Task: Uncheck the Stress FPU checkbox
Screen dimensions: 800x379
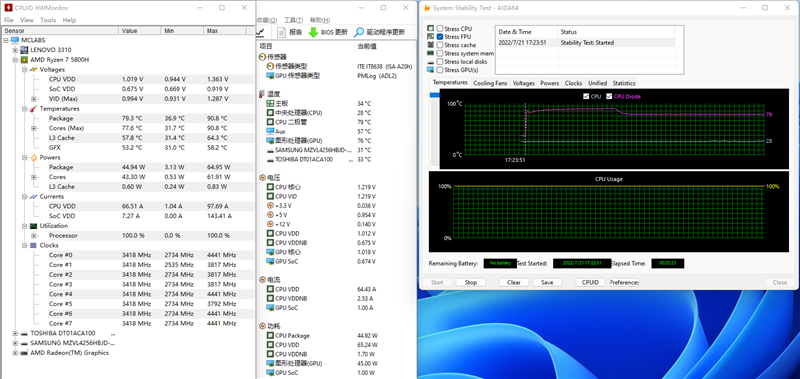Action: (x=440, y=37)
